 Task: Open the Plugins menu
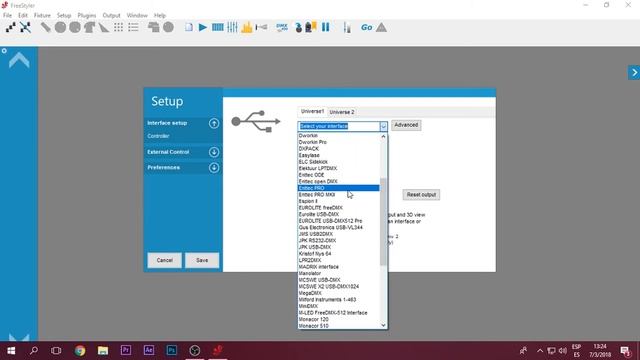point(87,15)
